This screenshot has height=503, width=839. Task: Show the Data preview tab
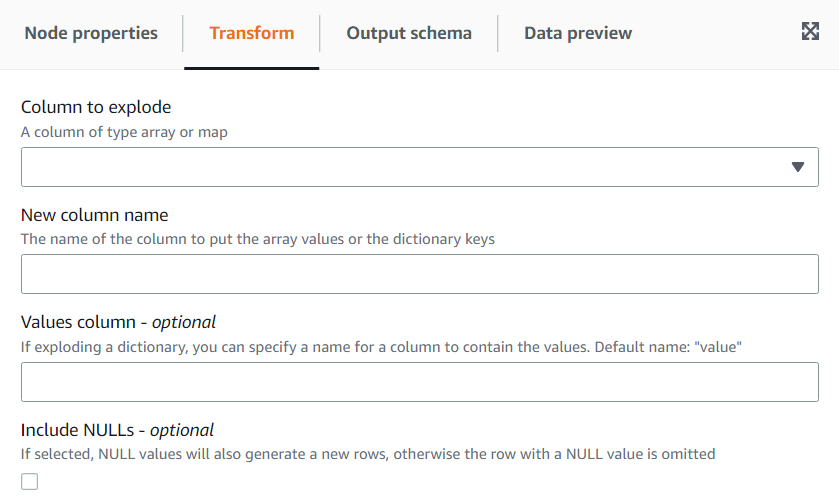coord(578,33)
